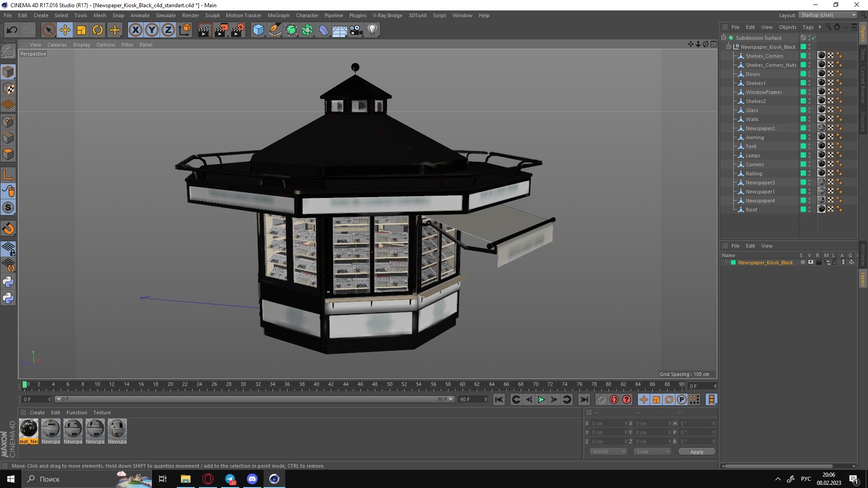This screenshot has width=868, height=488.
Task: Add a Cube primitive object
Action: tap(258, 30)
